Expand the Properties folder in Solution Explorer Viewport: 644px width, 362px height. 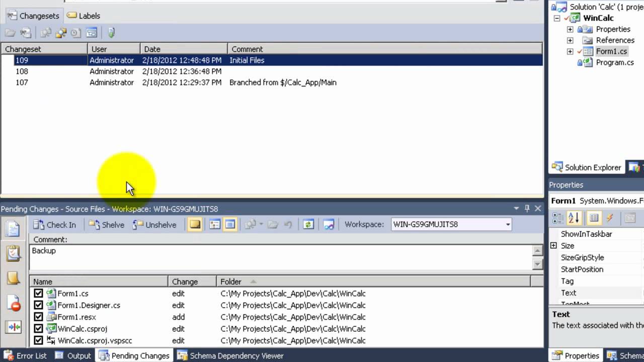(x=570, y=29)
